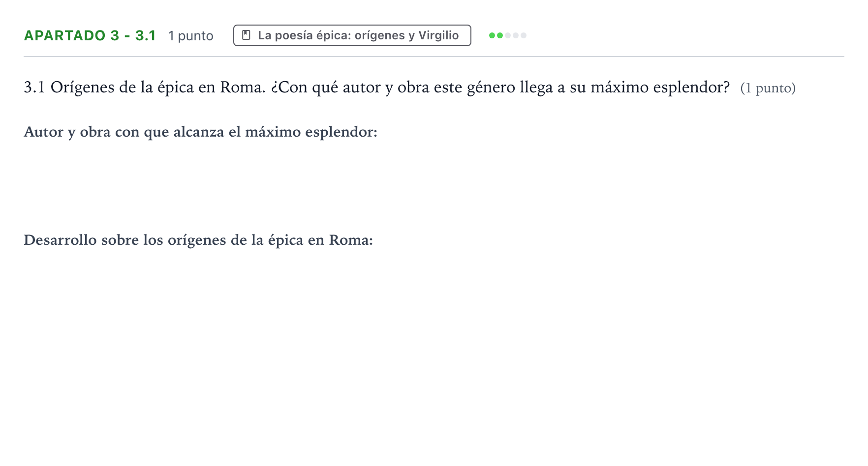The height and width of the screenshot is (466, 868).
Task: Click the '¿Con qué autor y obra...' question sentence
Action: 500,87
